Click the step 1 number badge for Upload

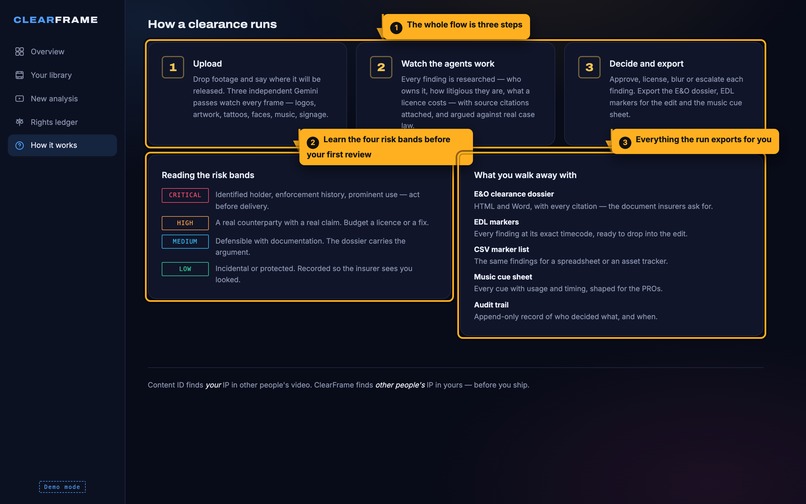tap(173, 67)
